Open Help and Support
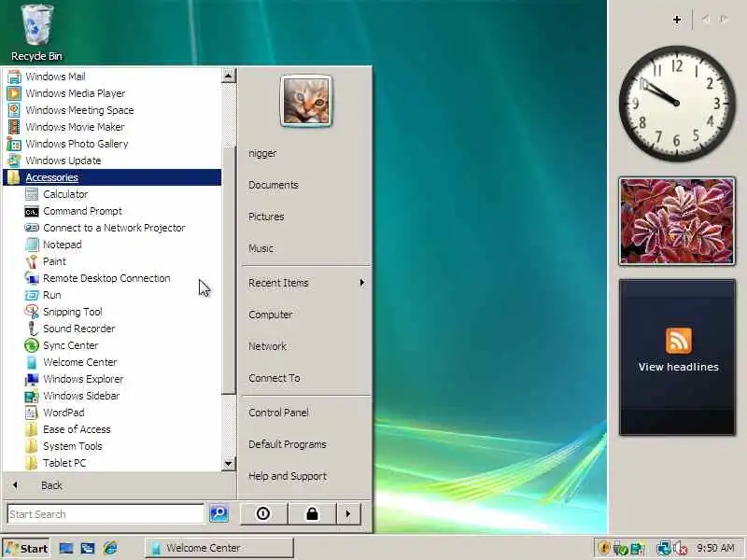Viewport: 747px width, 560px height. [x=306, y=476]
